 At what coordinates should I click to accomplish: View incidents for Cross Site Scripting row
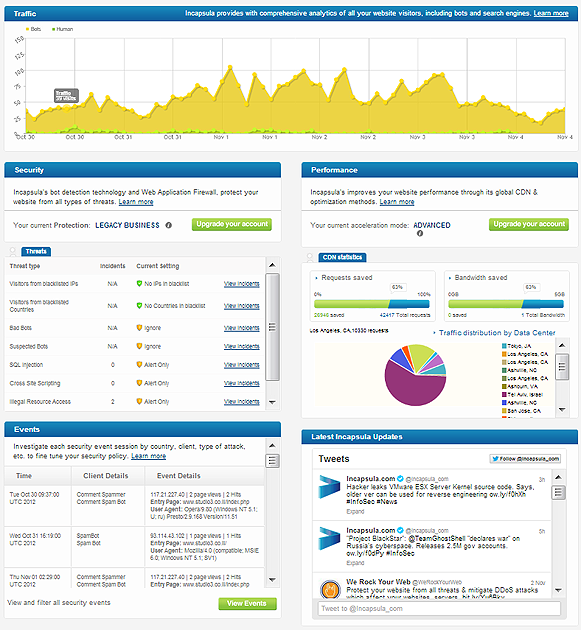point(241,383)
